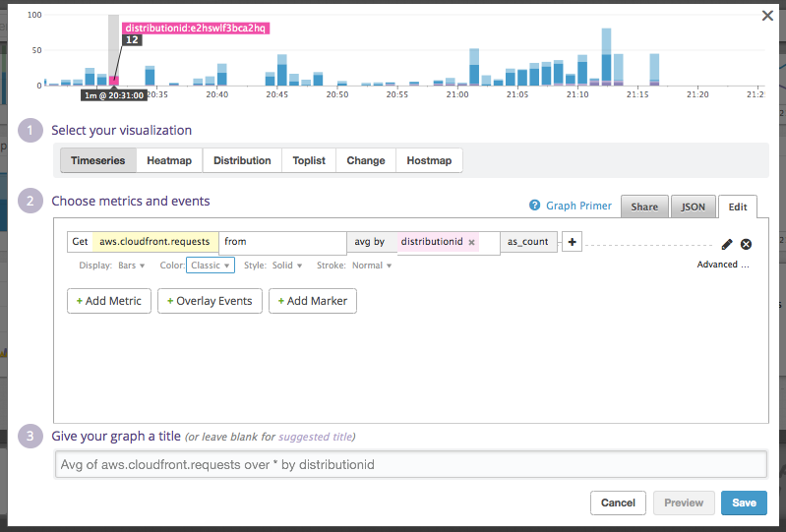Open the Display Bars dropdown
Viewport: 786px width, 532px height.
[126, 266]
